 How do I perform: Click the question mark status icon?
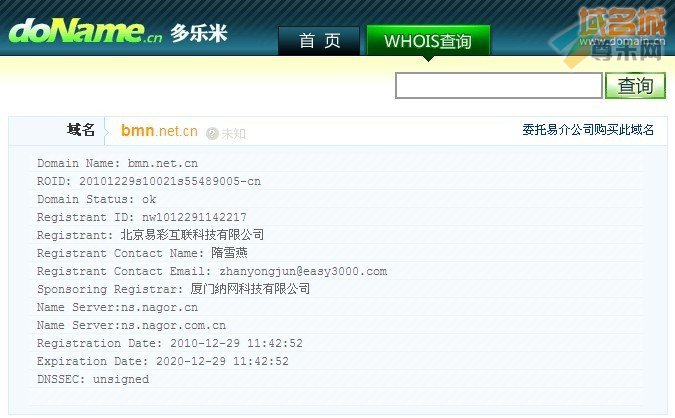212,133
